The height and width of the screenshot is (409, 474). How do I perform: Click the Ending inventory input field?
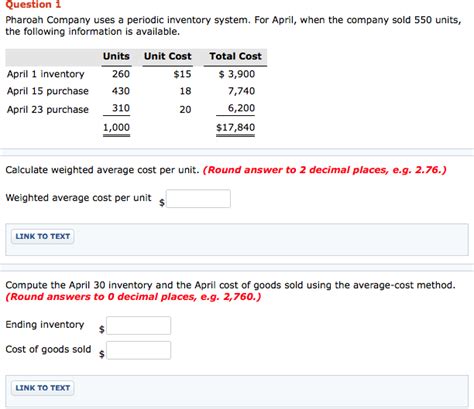click(139, 326)
